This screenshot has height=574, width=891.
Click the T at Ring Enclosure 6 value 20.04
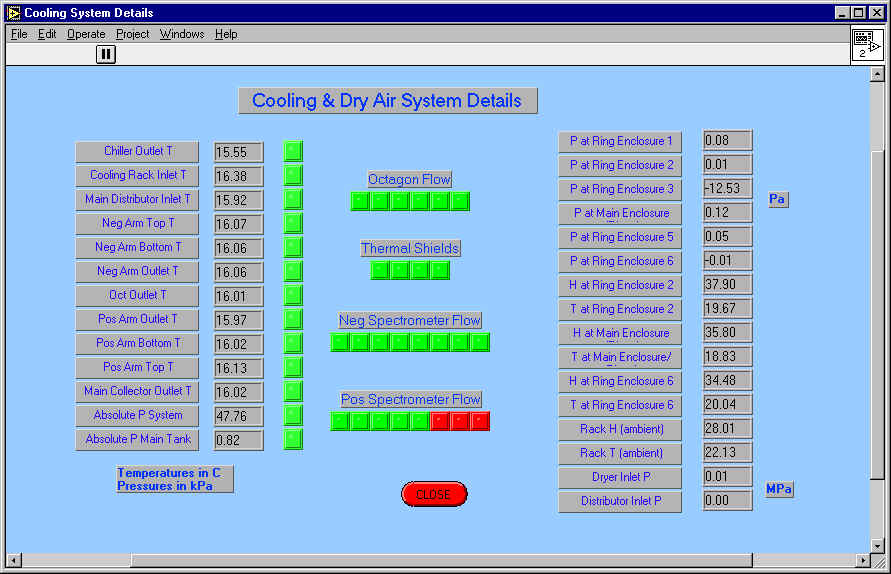click(x=728, y=404)
